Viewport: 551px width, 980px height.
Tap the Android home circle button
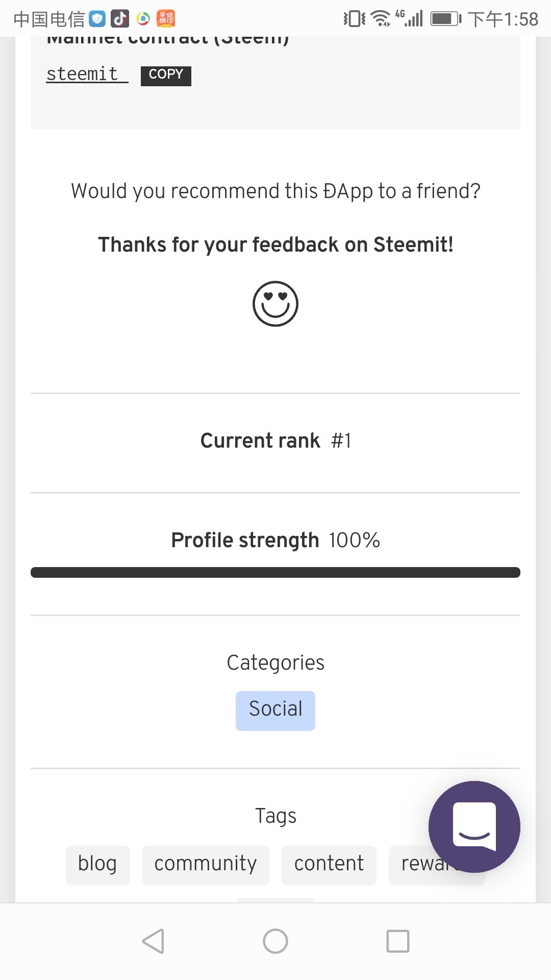tap(275, 941)
